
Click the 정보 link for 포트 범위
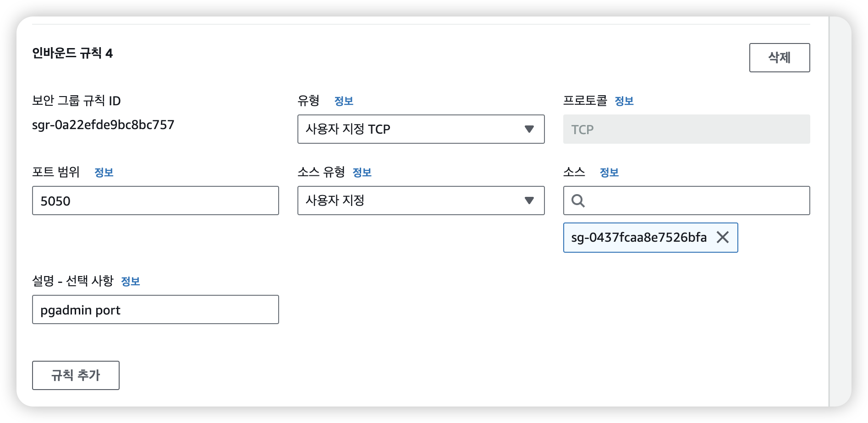tap(104, 173)
